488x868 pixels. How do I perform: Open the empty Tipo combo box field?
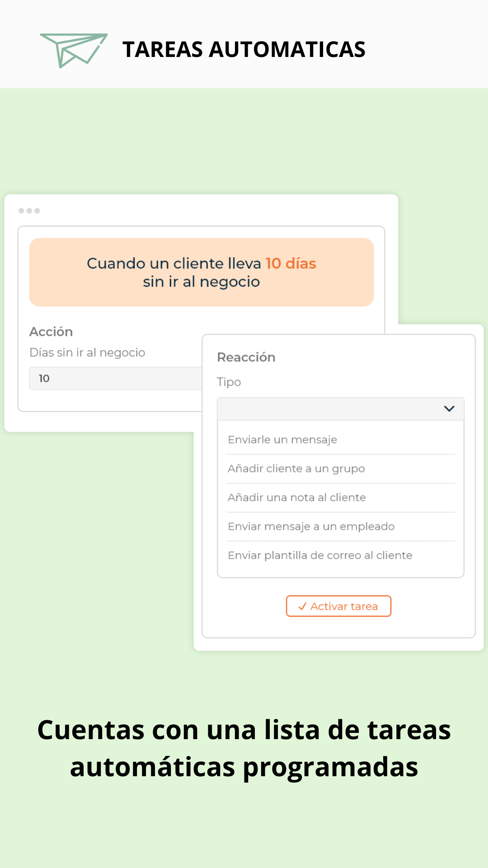(x=330, y=409)
